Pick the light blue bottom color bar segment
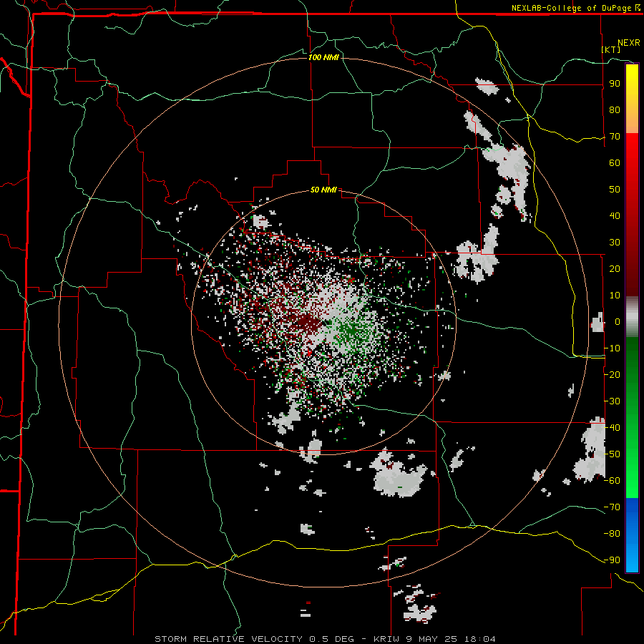Image resolution: width=644 pixels, height=644 pixels. click(632, 555)
